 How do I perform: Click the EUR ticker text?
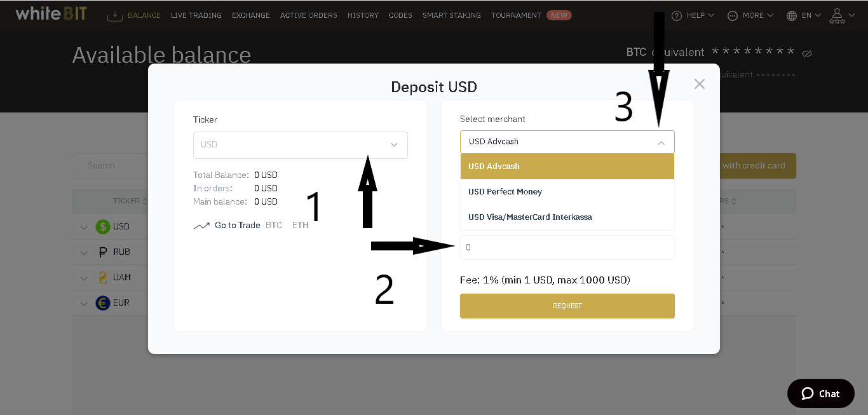(x=121, y=303)
